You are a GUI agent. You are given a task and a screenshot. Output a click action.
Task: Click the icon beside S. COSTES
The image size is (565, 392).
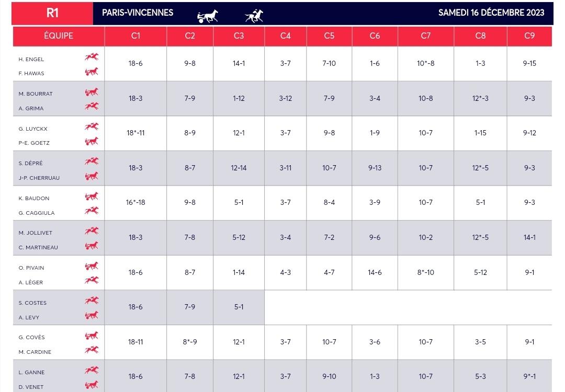tap(92, 301)
